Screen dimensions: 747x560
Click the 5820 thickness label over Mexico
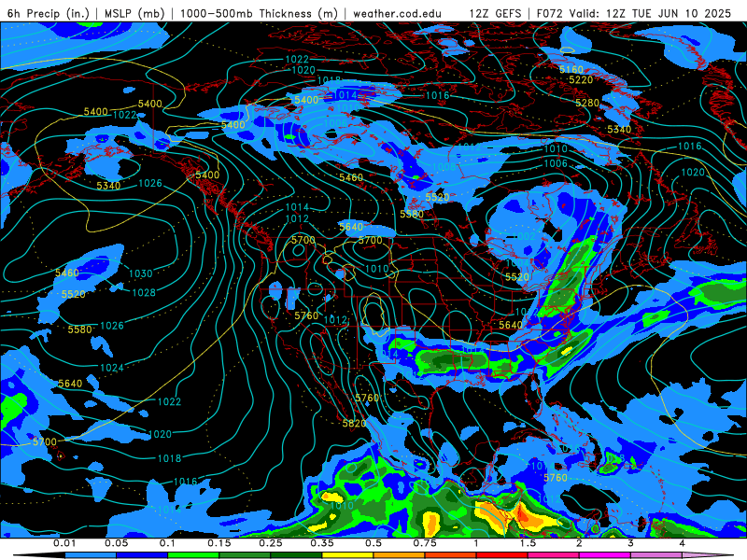coord(355,424)
